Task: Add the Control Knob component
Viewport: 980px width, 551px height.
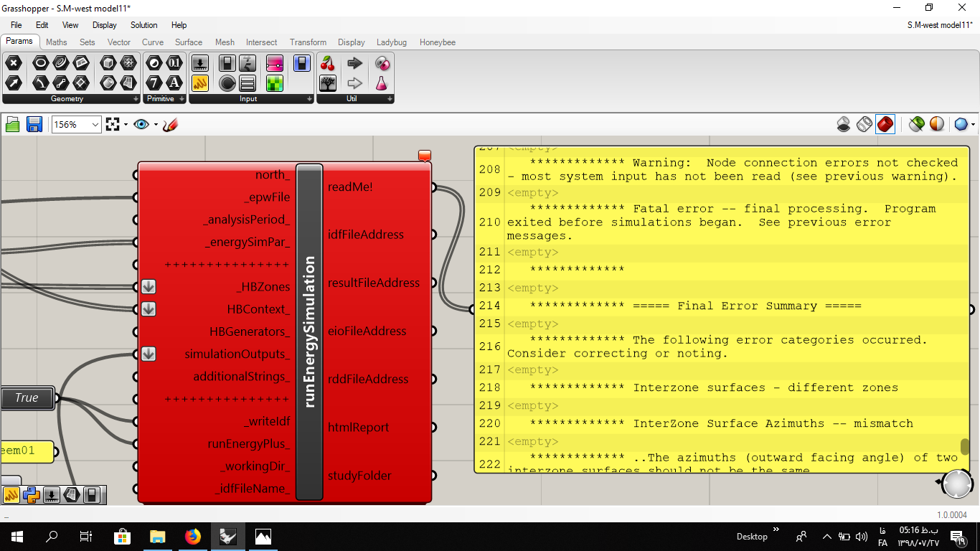Action: [227, 83]
